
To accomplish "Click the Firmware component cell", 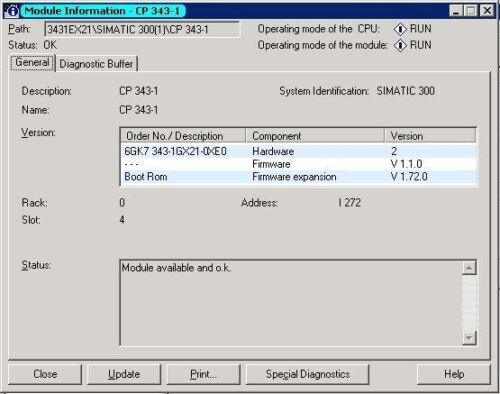I will [x=271, y=164].
